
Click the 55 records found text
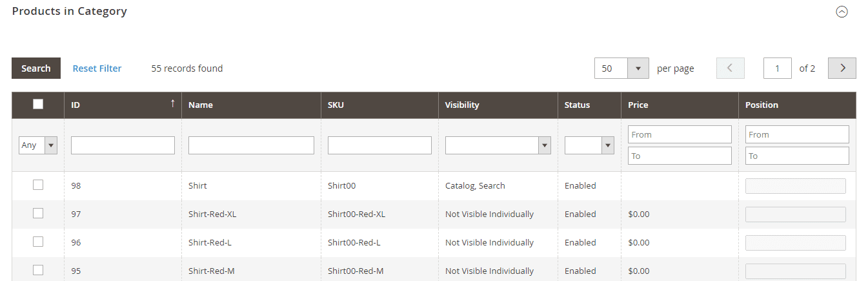coord(187,68)
